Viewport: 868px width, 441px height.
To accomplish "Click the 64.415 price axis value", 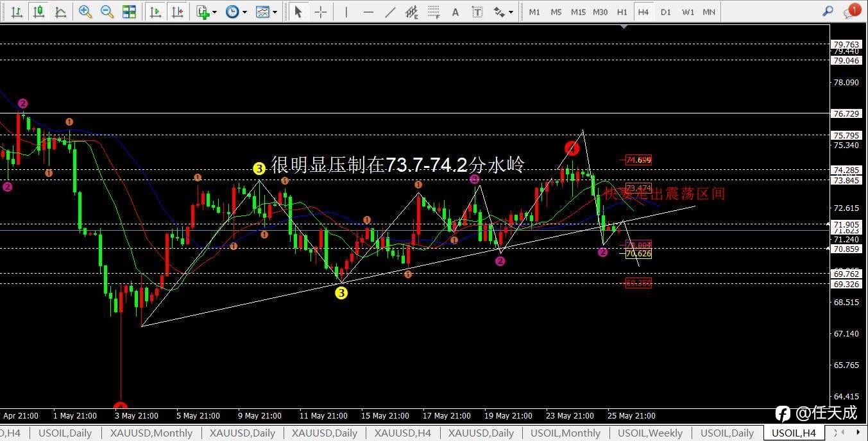I will click(x=846, y=397).
